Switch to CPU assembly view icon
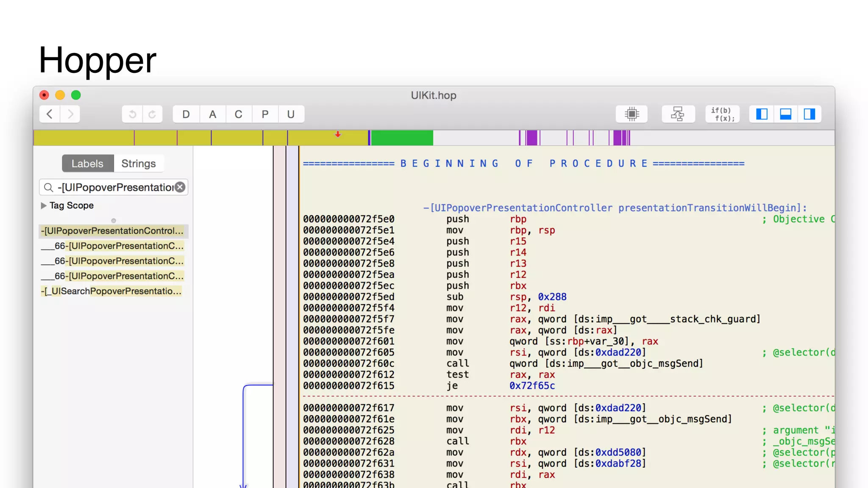Image resolution: width=868 pixels, height=488 pixels. point(632,114)
